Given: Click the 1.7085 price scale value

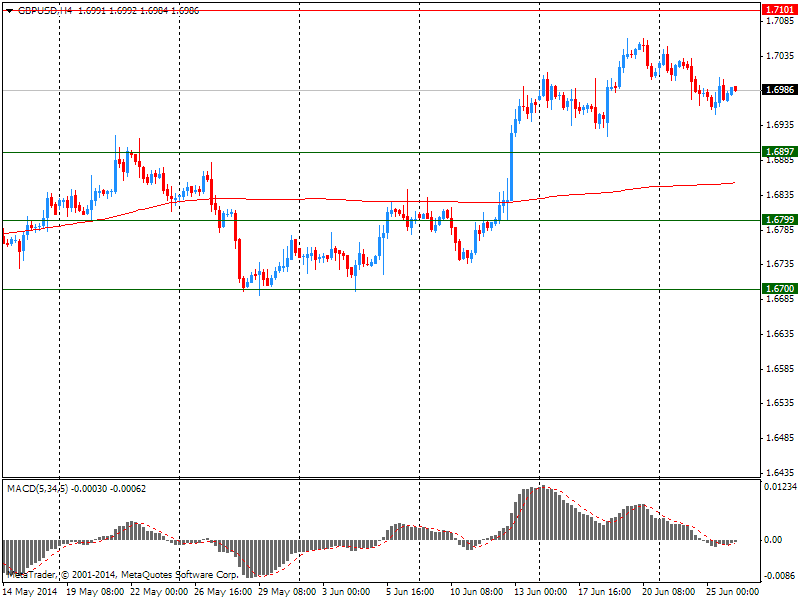Looking at the screenshot, I should (x=781, y=21).
